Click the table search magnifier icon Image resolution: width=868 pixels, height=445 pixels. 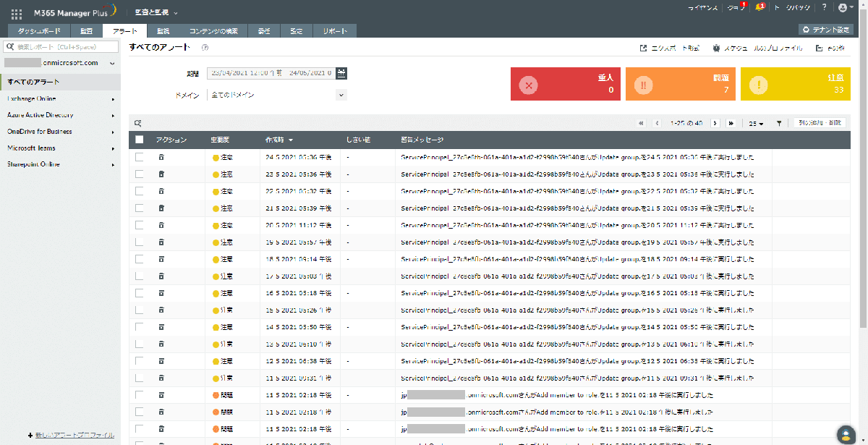(137, 123)
